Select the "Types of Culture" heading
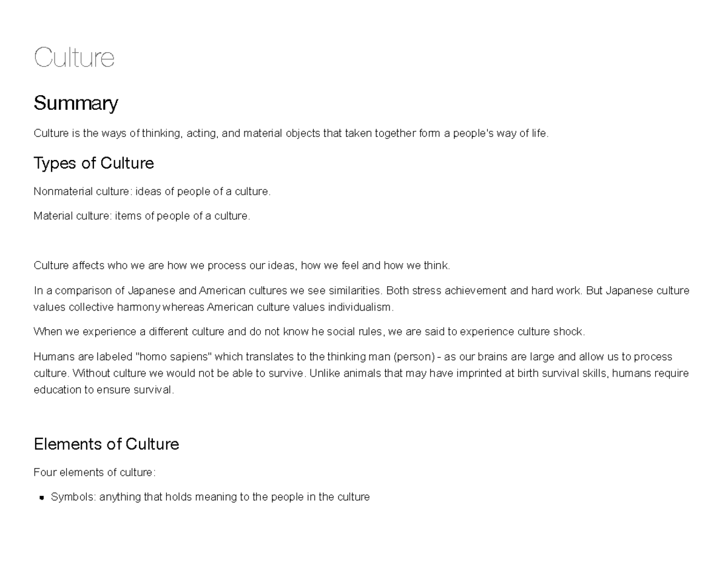This screenshot has height=562, width=728. [93, 163]
